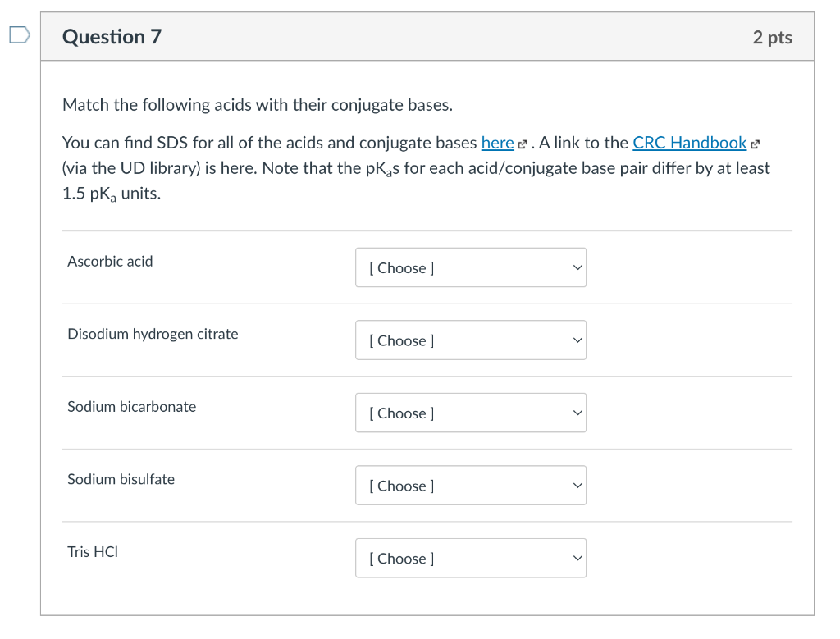Click the 'Tris HCl' label
Image resolution: width=840 pixels, height=639 pixels.
point(93,552)
